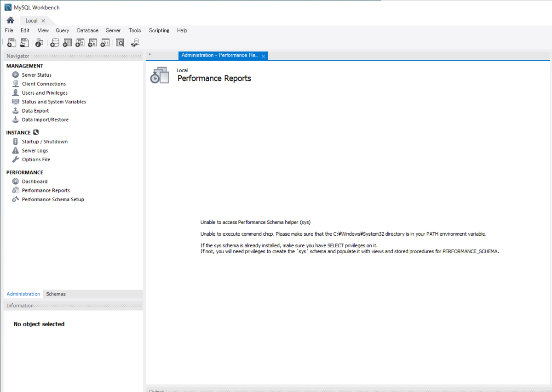Open Startup / Shutdown page
This screenshot has width=552, height=392.
tap(45, 142)
